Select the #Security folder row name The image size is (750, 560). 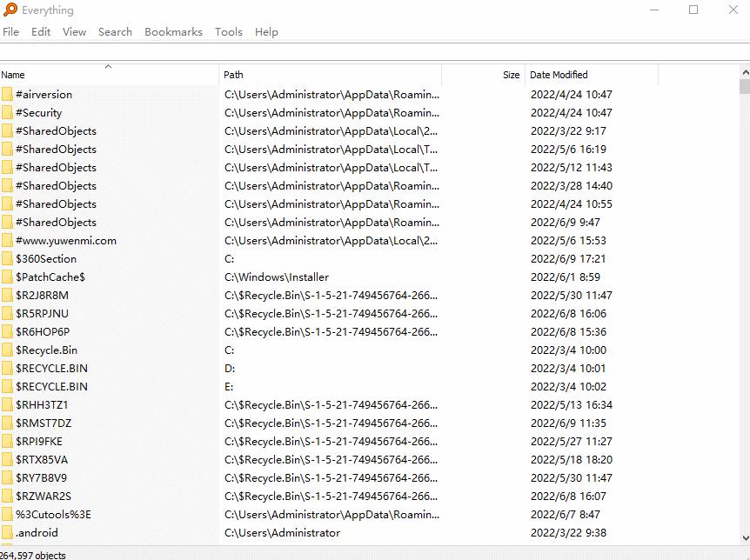[38, 112]
